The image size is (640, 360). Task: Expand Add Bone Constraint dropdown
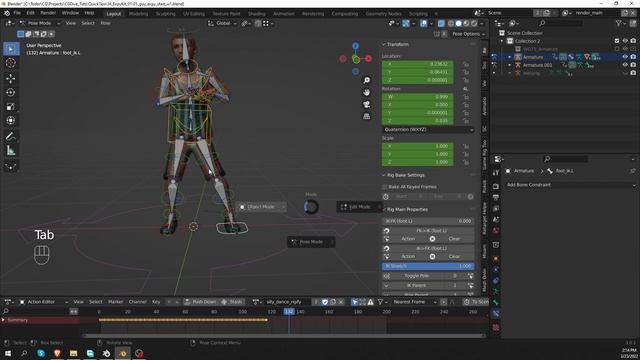point(570,185)
